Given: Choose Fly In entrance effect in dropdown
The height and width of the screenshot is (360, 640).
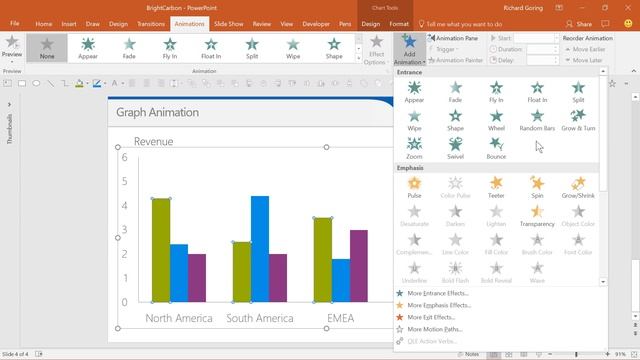Looking at the screenshot, I should (x=496, y=92).
